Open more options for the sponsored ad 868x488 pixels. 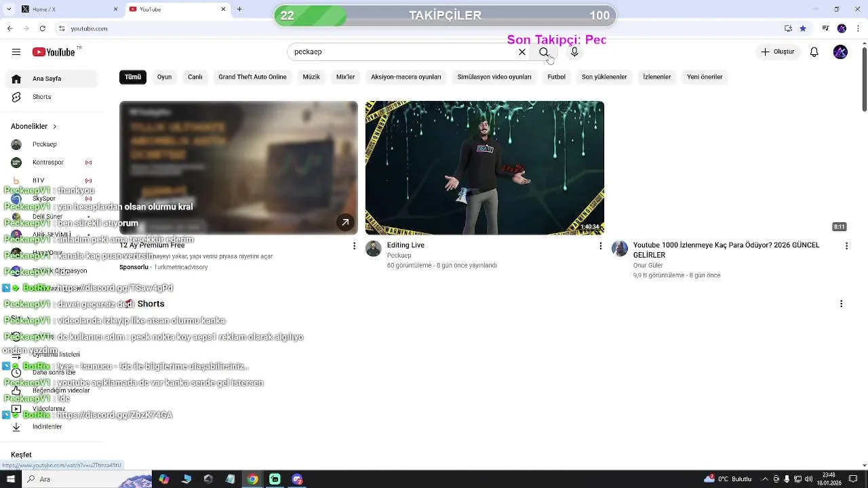(x=354, y=246)
